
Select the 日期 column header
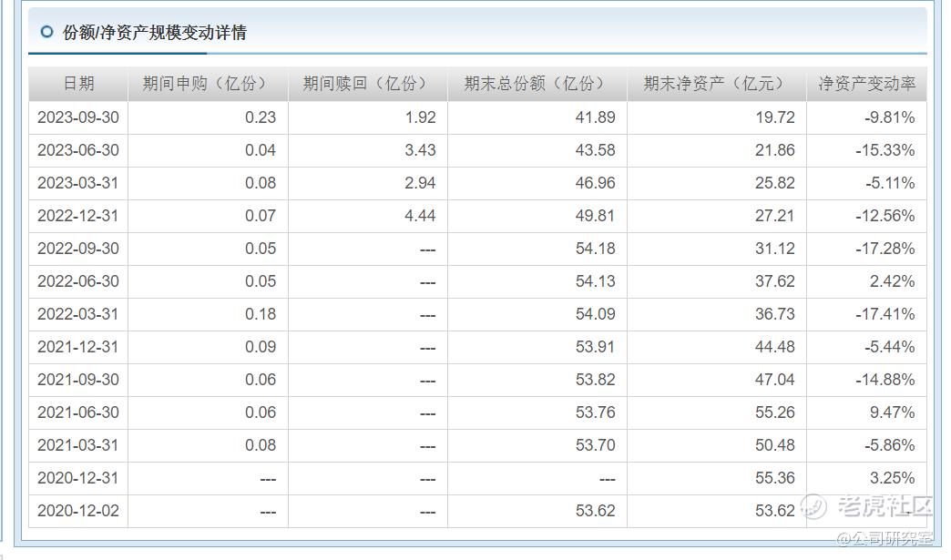tap(78, 84)
